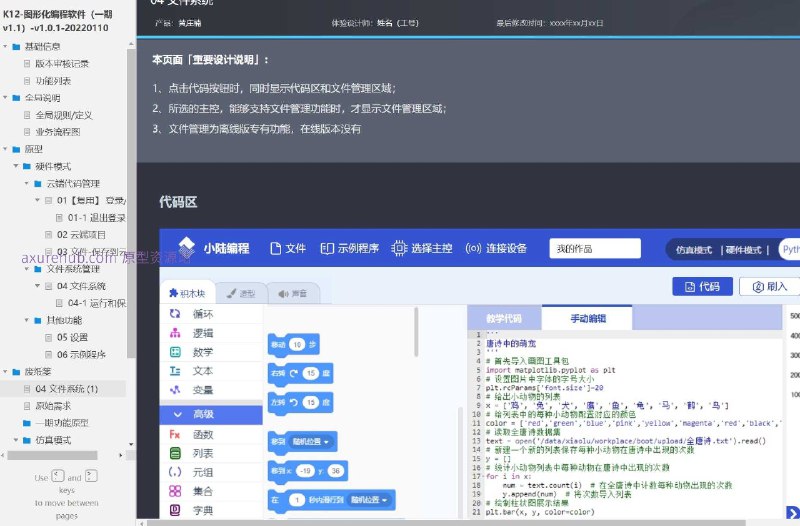
Task: Collapse the 高级 category chevron
Action: (177, 414)
